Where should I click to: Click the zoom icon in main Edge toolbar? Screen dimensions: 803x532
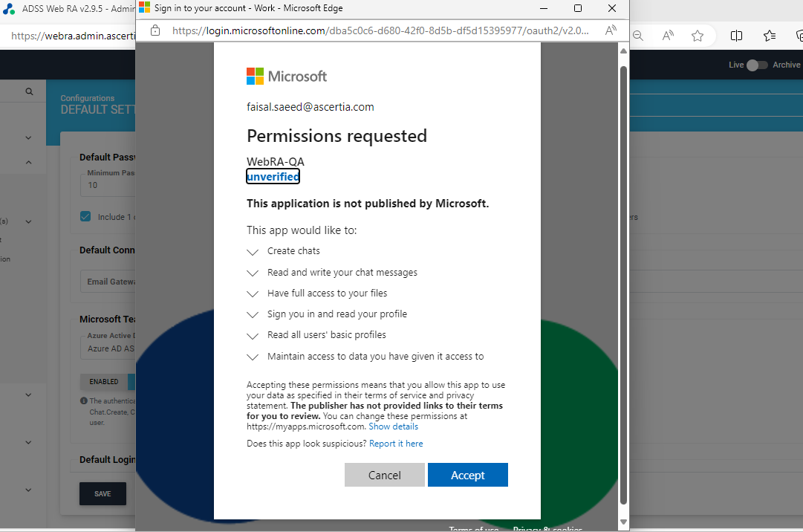(638, 36)
